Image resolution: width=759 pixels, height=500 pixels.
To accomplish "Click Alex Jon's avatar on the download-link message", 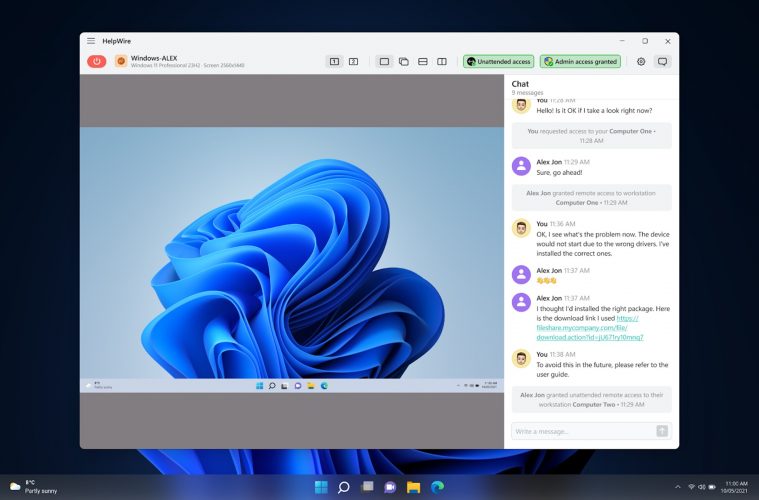I will (x=521, y=302).
